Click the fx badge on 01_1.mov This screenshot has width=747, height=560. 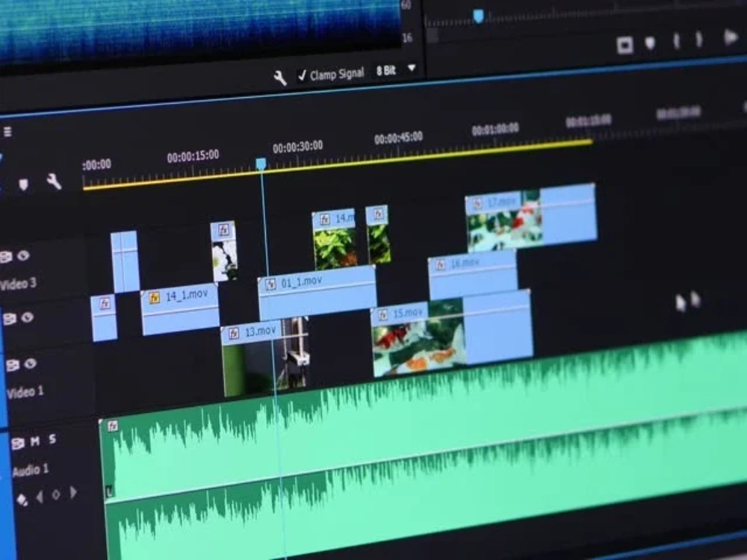click(x=270, y=284)
